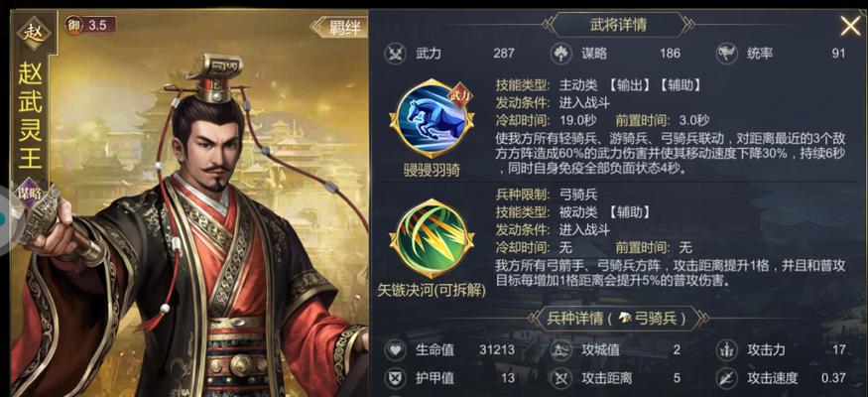
Task: Select the 武将详情 header tab
Action: (618, 25)
